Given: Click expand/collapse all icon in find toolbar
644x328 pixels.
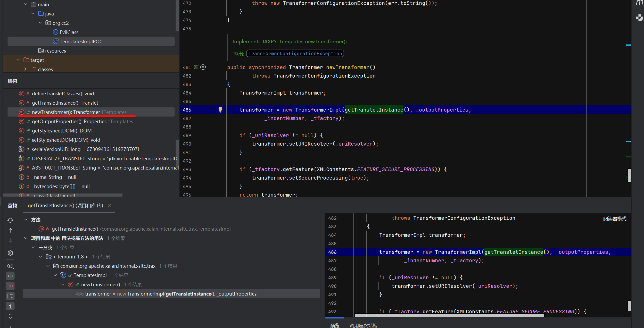Looking at the screenshot, I should click(10, 316).
